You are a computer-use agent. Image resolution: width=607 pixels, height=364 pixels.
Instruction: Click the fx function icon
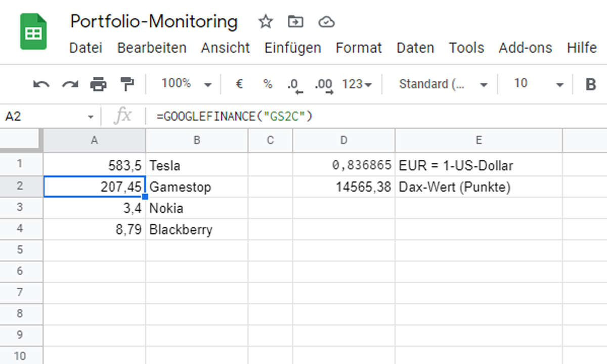122,117
